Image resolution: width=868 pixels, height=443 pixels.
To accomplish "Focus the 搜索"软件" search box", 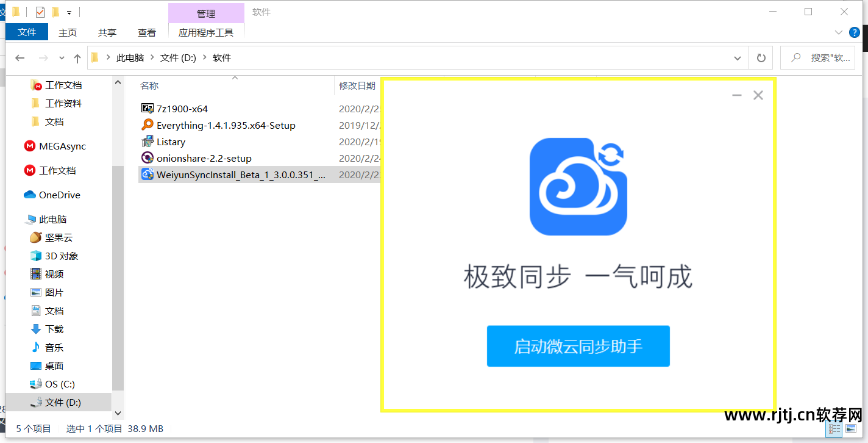I will (817, 58).
